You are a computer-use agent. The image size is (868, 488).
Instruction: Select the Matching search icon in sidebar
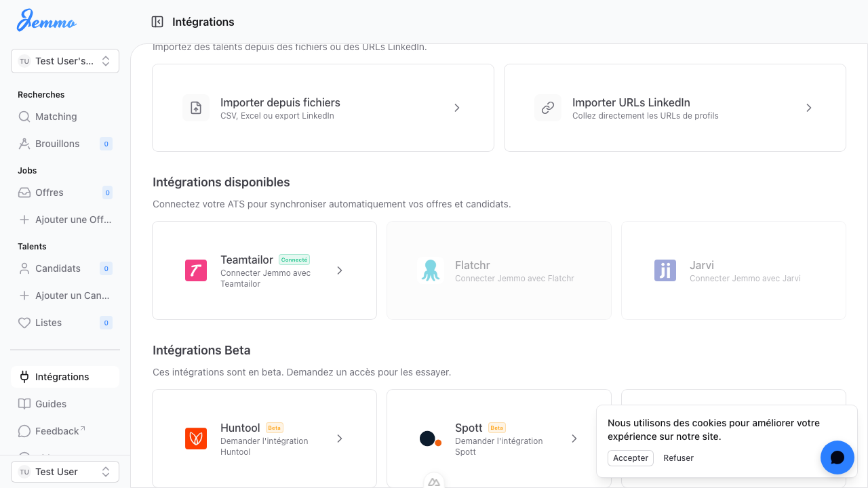tap(24, 117)
